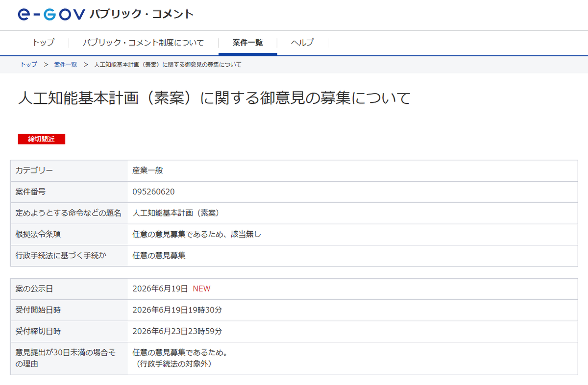Click the red 締切間近 badge
Image resolution: width=588 pixels, height=385 pixels.
[x=42, y=139]
